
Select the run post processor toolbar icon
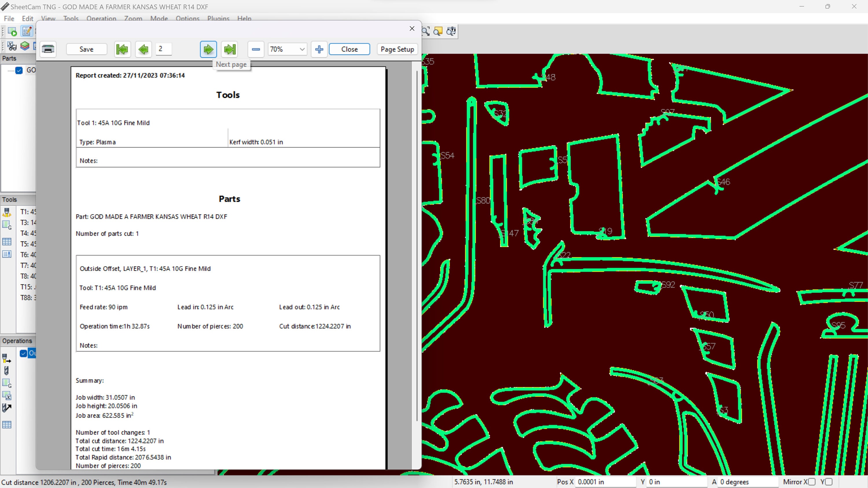(12, 31)
